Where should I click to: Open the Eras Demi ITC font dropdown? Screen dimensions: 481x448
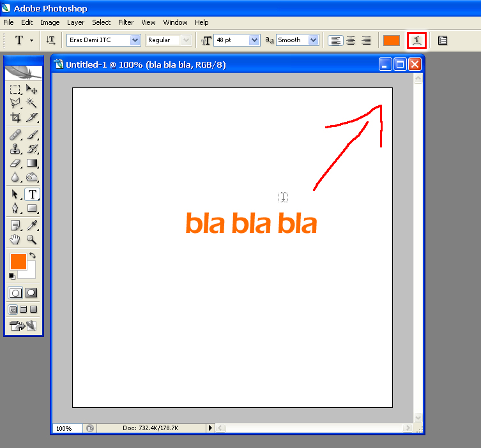point(135,40)
